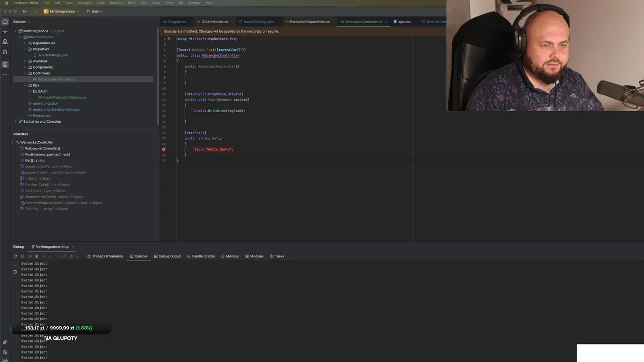Select launchSettings.json in the solution tree

tap(52, 55)
